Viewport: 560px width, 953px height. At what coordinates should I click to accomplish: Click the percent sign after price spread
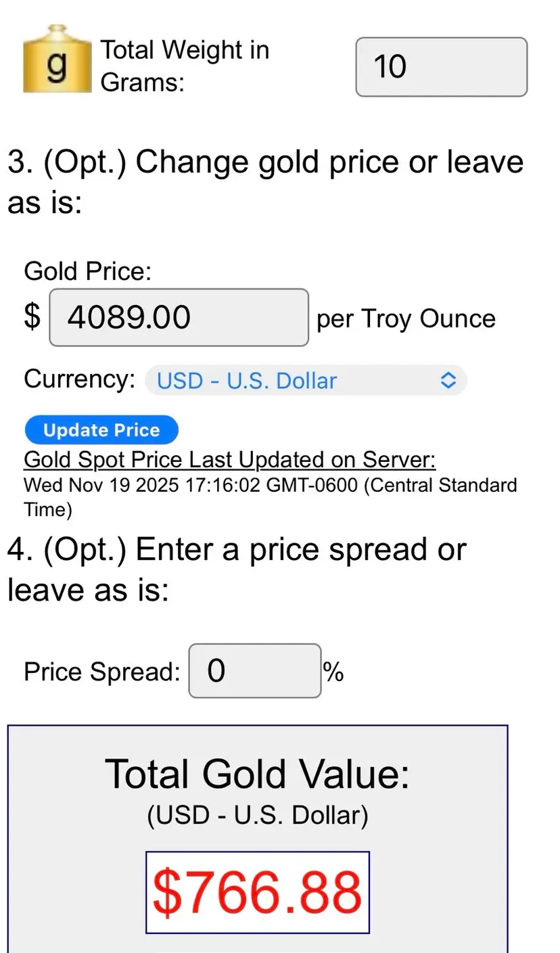[x=333, y=672]
